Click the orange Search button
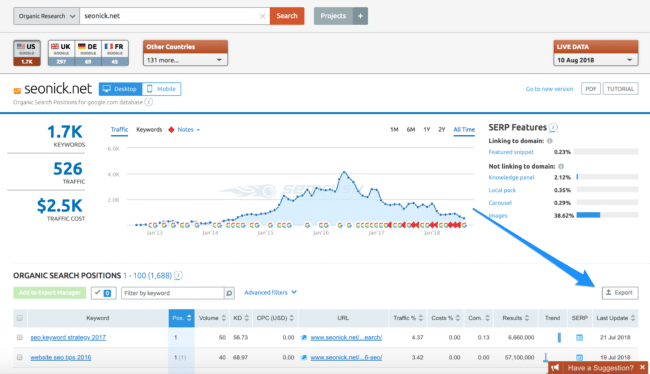650x374 pixels. coord(287,16)
